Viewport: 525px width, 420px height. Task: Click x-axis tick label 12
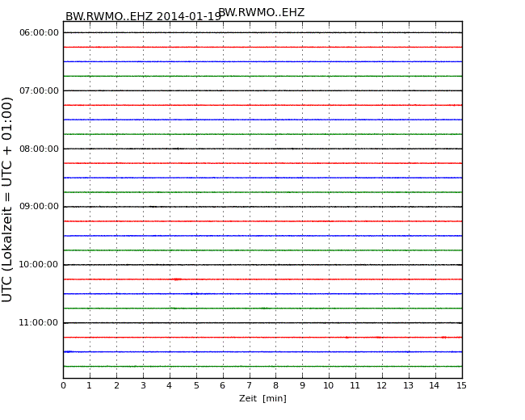click(382, 386)
